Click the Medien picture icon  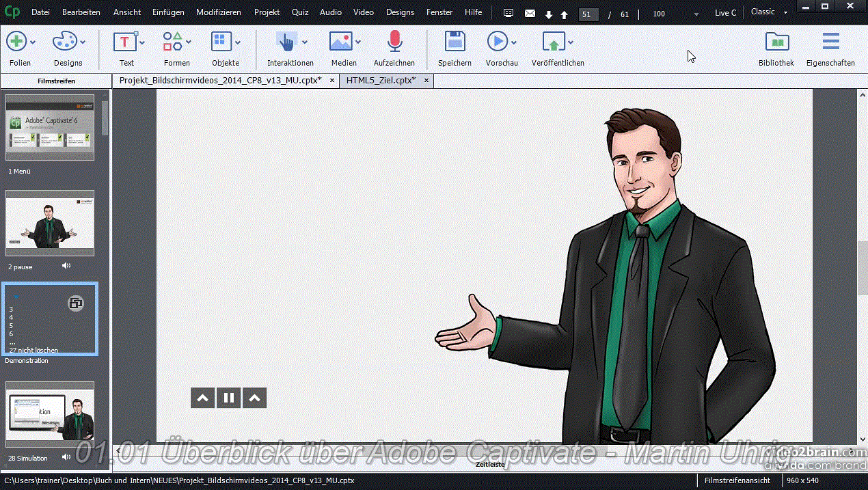[x=340, y=42]
